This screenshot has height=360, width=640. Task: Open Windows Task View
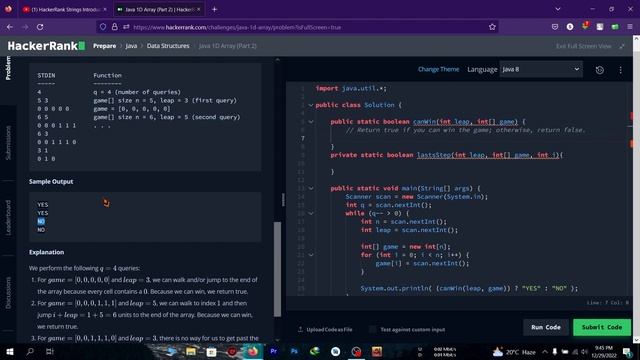pyautogui.click(x=50, y=351)
